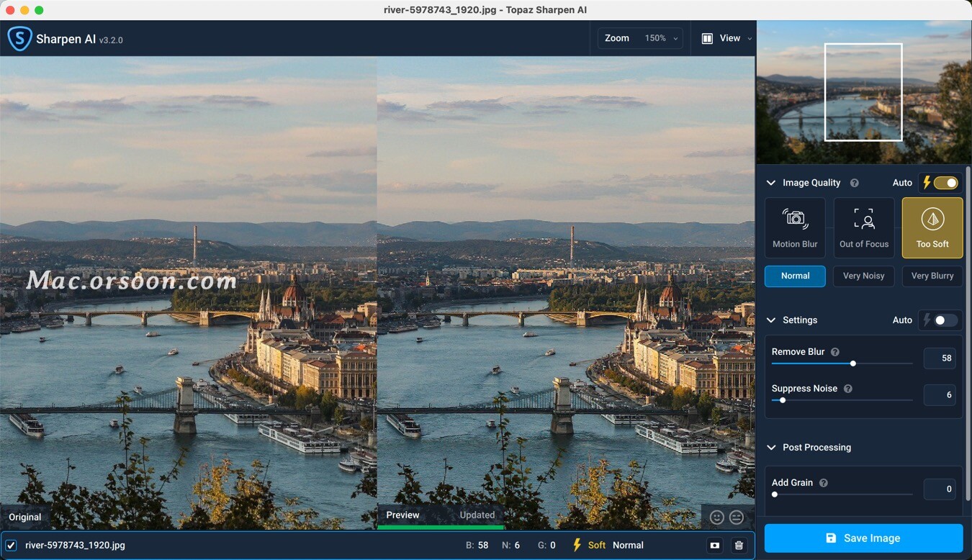Click the Add Grain value field

pos(940,489)
